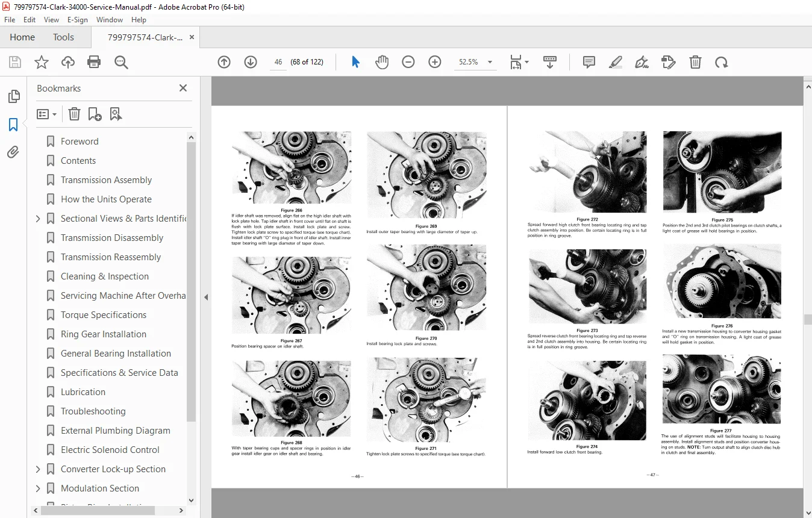Open the Transmission Disassembly bookmark
The height and width of the screenshot is (518, 812).
tap(112, 238)
